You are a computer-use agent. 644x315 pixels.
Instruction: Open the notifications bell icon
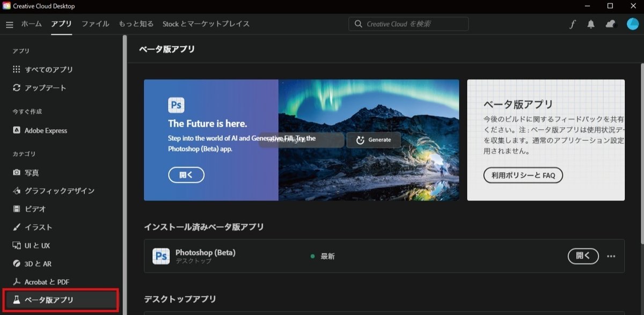pos(591,24)
